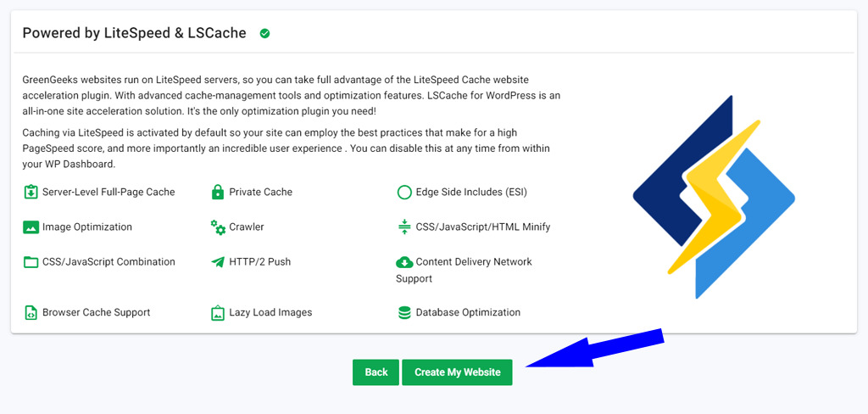868x414 pixels.
Task: Select the CSS/JavaScript Combination folder icon
Action: [31, 262]
